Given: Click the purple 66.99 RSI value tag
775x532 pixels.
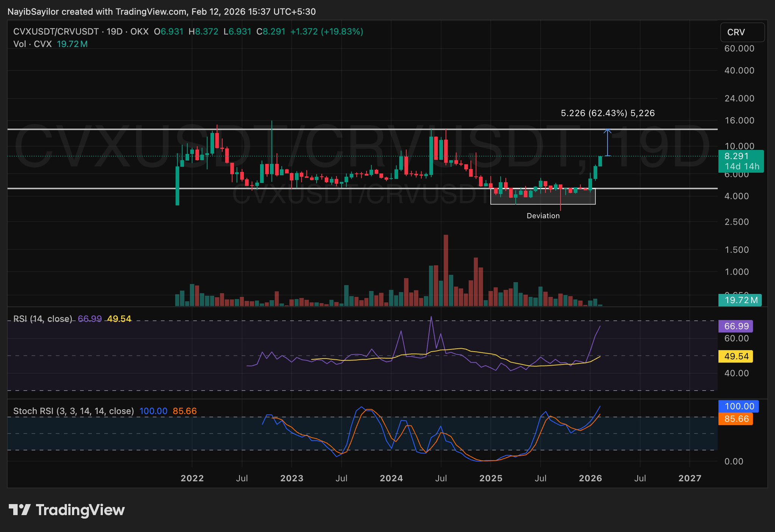Looking at the screenshot, I should 736,326.
